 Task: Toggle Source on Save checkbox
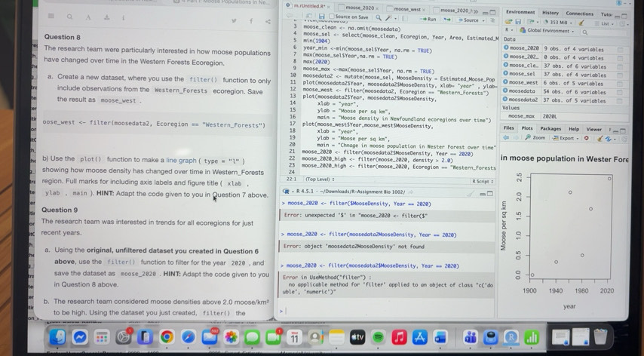pyautogui.click(x=330, y=17)
